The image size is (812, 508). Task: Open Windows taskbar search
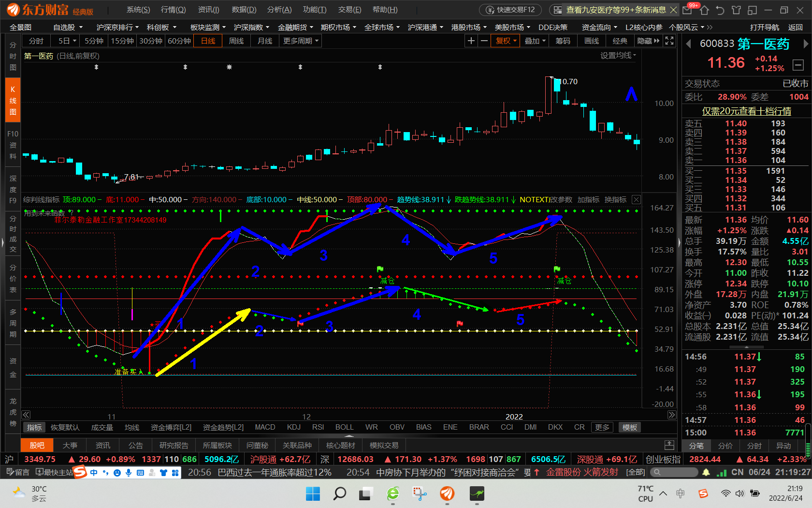[x=340, y=493]
